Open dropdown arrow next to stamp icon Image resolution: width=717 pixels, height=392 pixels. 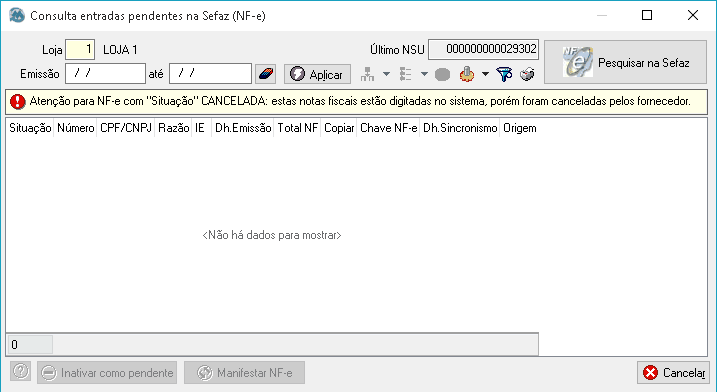(485, 74)
